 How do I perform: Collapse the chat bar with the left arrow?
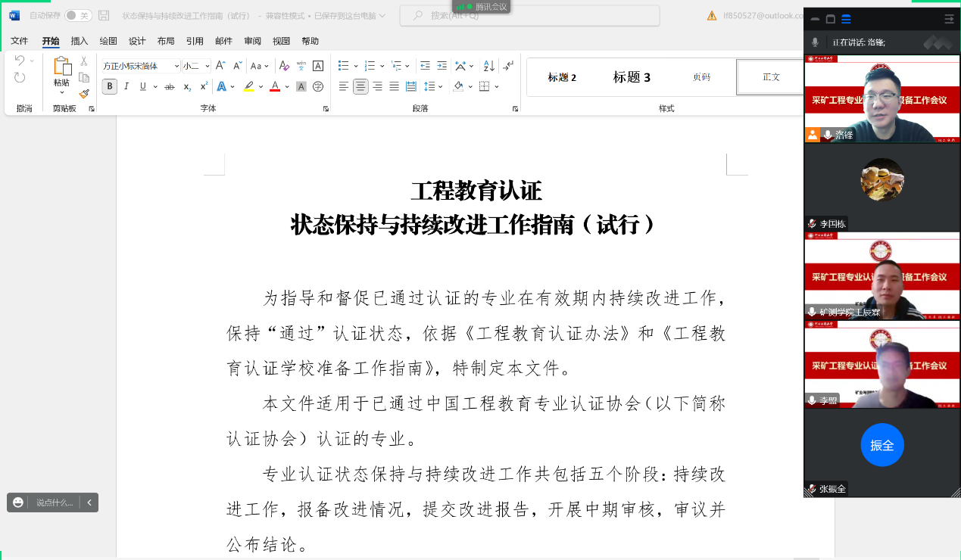point(89,502)
